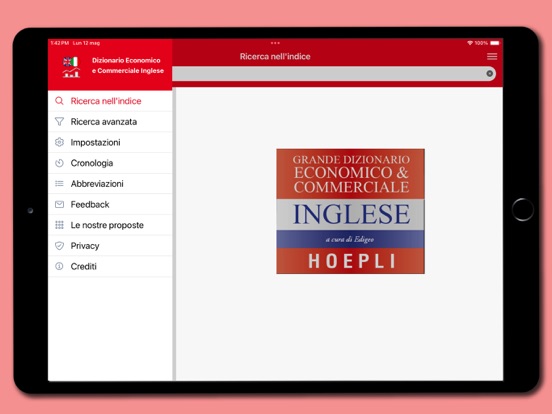Click the magnifier icon beside Ricerca nell'indice
552x414 pixels.
click(59, 101)
